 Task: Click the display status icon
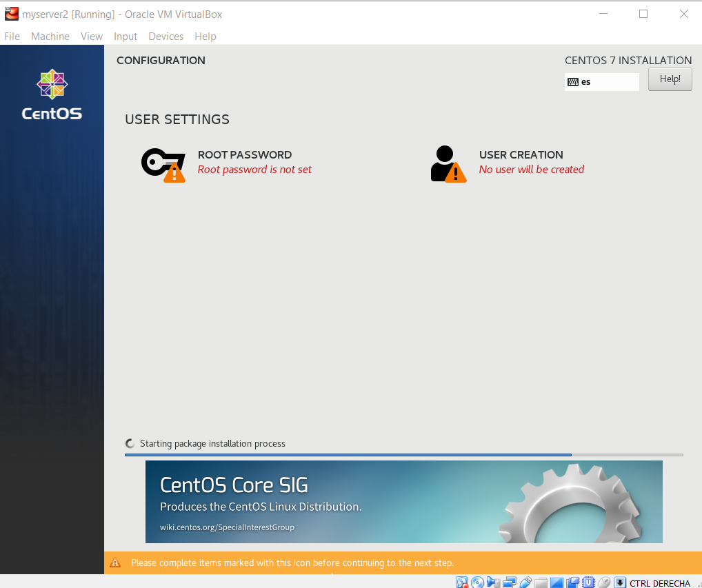point(556,582)
